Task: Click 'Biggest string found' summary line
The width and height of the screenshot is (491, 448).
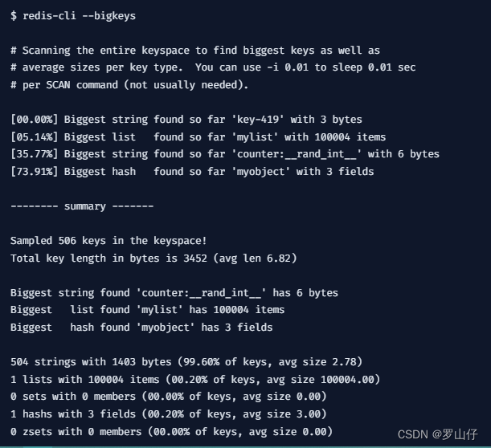Action: coord(174,293)
